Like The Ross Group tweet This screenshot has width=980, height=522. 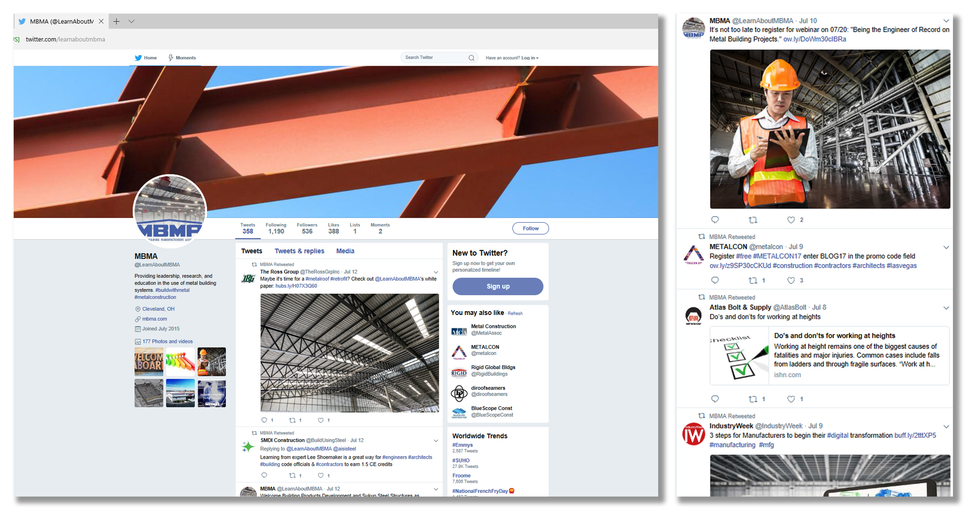tap(321, 420)
